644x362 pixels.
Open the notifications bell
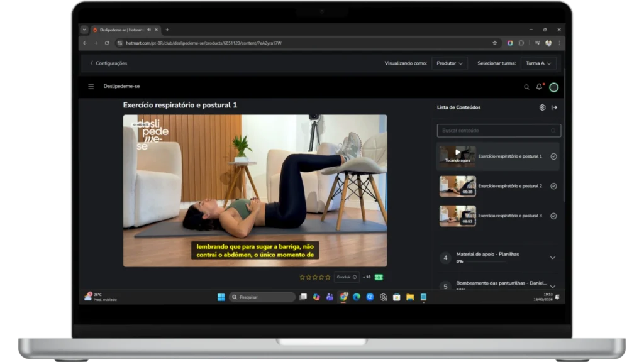click(539, 87)
